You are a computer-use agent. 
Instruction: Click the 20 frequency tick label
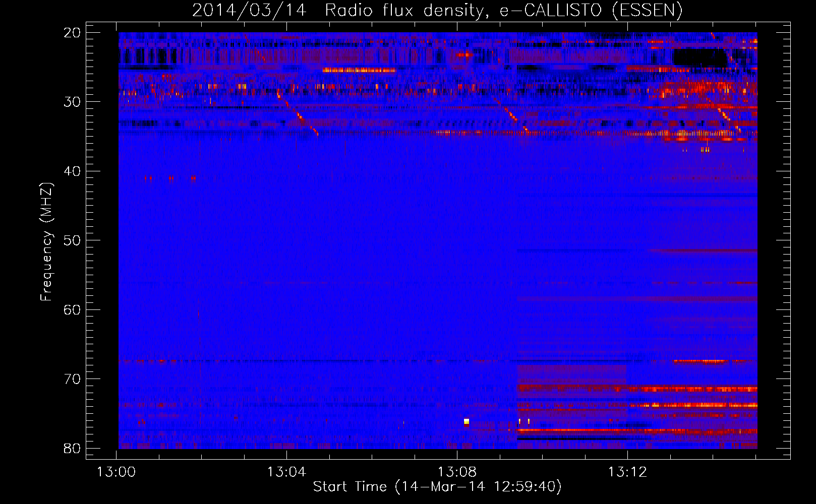click(72, 33)
